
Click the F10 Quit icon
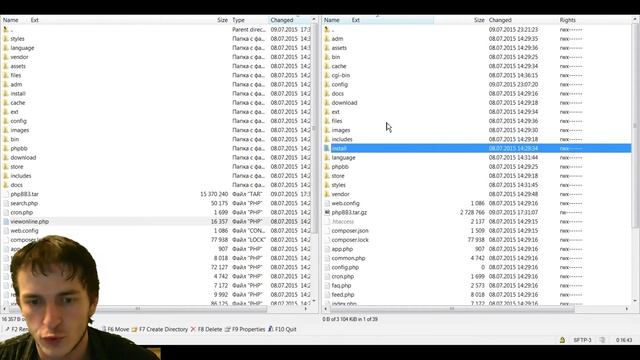270,329
